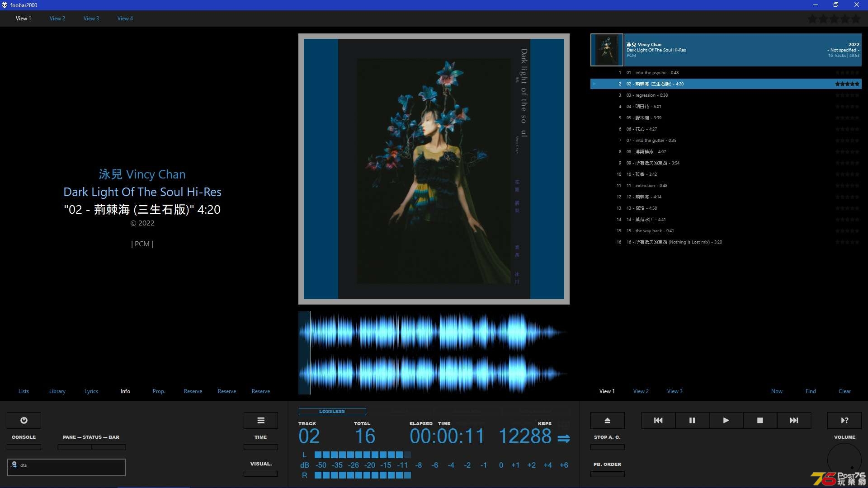Select track '13 - 沉溺 - 4:58'
This screenshot has width=868, height=488.
pyautogui.click(x=726, y=208)
